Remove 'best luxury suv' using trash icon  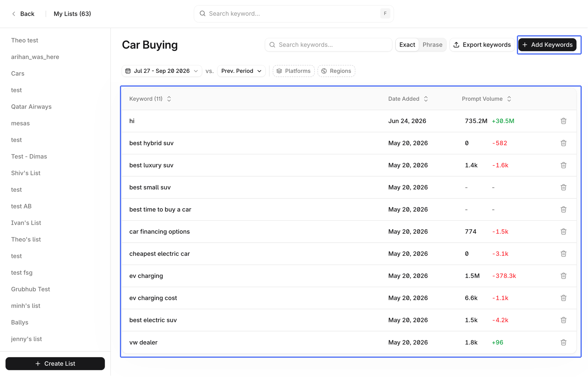563,165
